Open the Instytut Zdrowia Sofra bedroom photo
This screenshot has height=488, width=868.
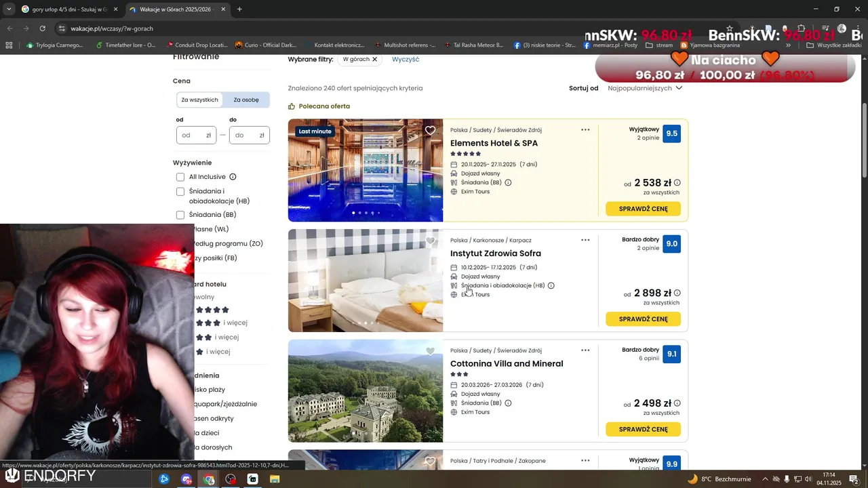(x=366, y=281)
